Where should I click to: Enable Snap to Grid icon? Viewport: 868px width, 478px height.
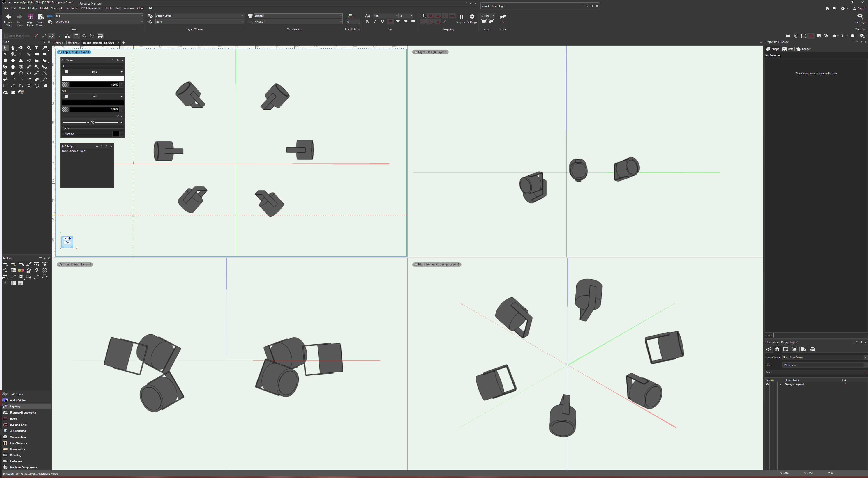click(x=424, y=16)
